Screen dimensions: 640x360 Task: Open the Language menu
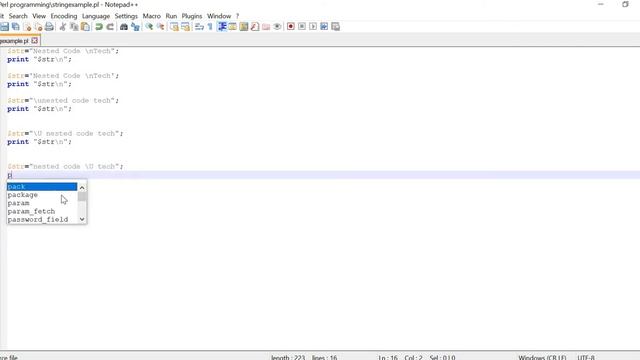[96, 16]
